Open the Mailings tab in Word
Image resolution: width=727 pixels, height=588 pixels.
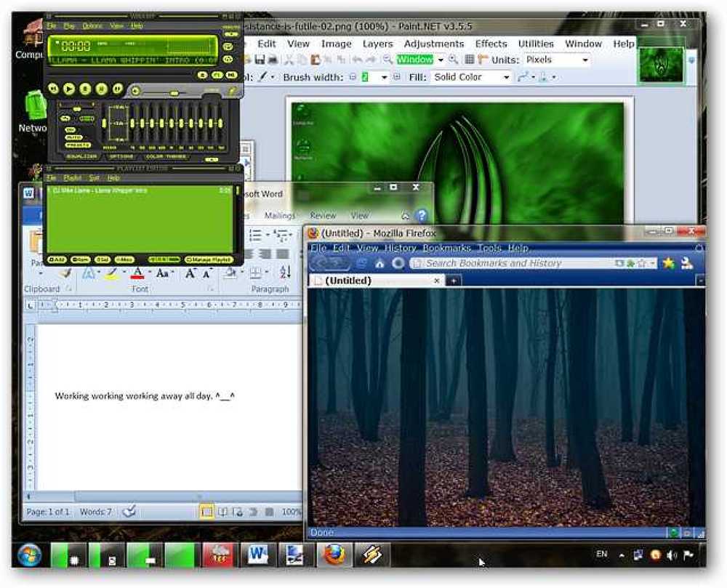click(x=280, y=215)
